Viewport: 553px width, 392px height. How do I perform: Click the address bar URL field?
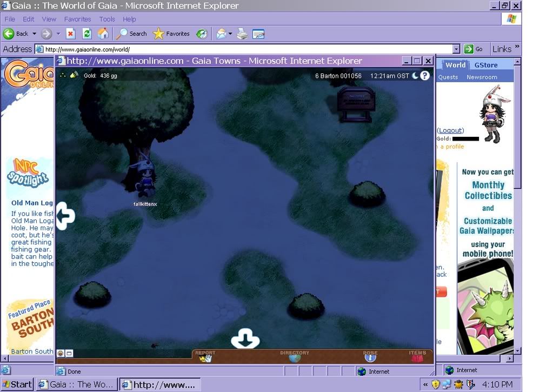(243, 49)
